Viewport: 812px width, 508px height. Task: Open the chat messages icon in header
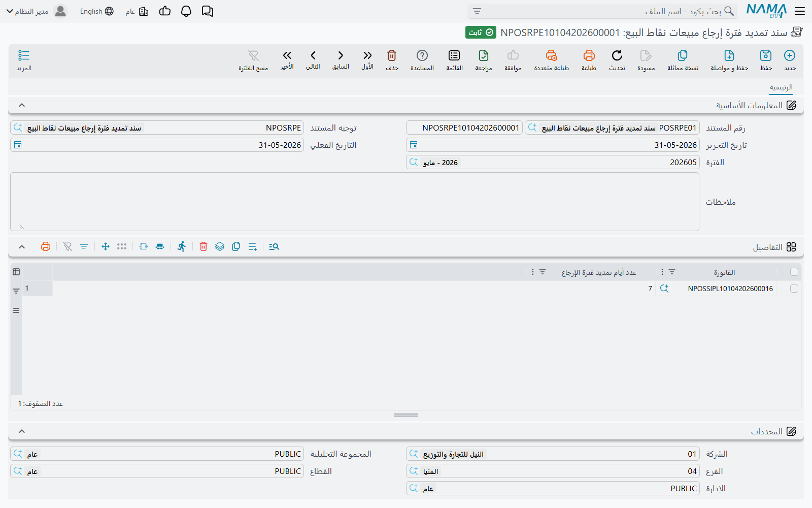[x=208, y=11]
